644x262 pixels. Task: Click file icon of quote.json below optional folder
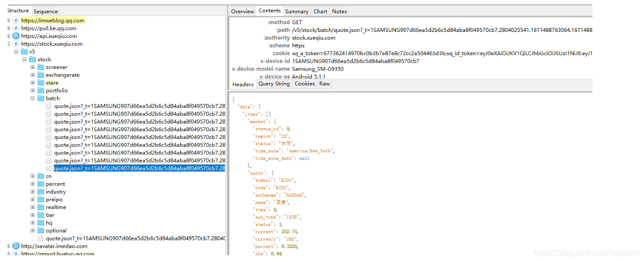tap(41, 238)
